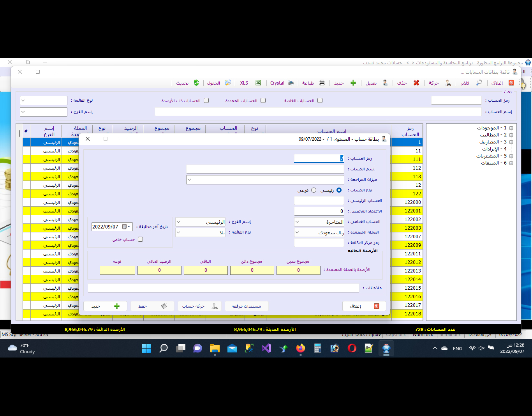Select the فرعي (sub) account type radio
532x416 pixels.
pyautogui.click(x=314, y=190)
